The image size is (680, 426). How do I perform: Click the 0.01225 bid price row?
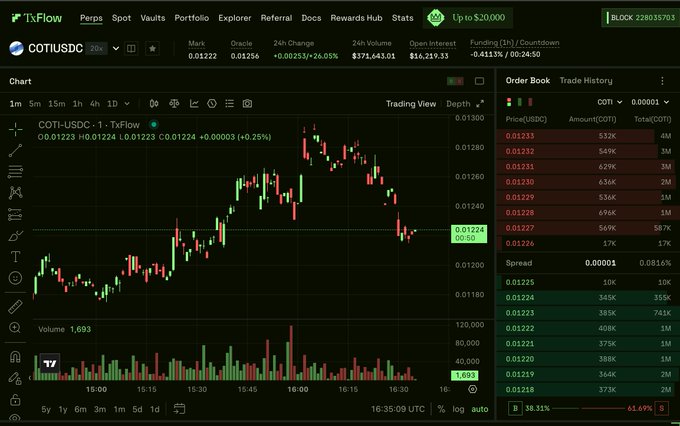(588, 282)
